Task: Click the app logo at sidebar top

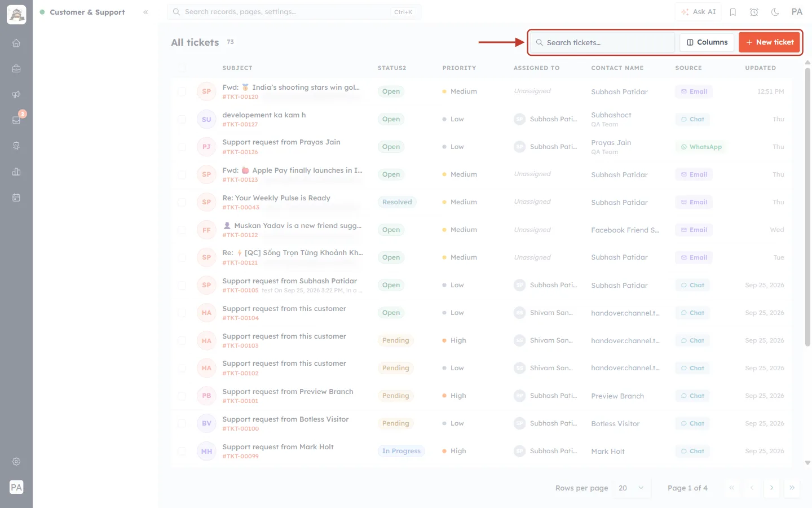Action: click(x=16, y=15)
